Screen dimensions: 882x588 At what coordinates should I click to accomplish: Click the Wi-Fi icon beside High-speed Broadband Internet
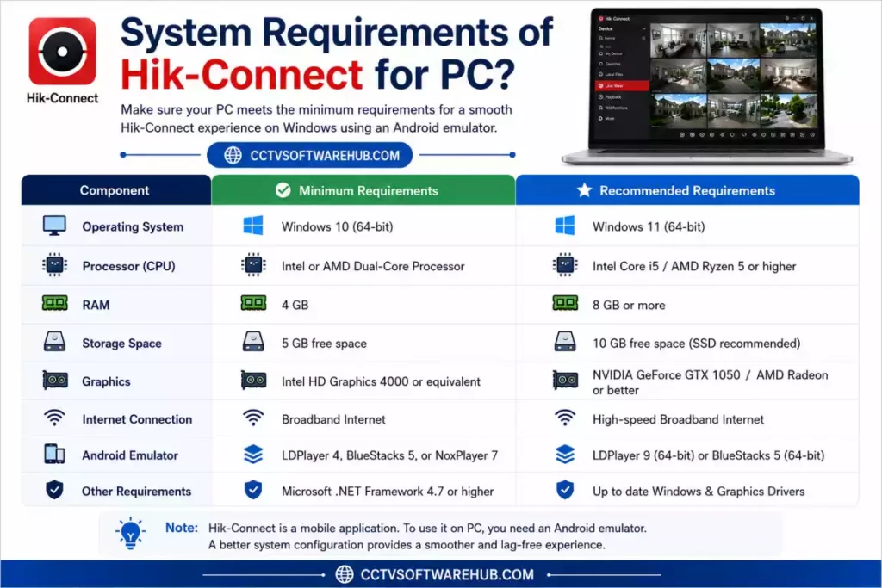pos(565,418)
